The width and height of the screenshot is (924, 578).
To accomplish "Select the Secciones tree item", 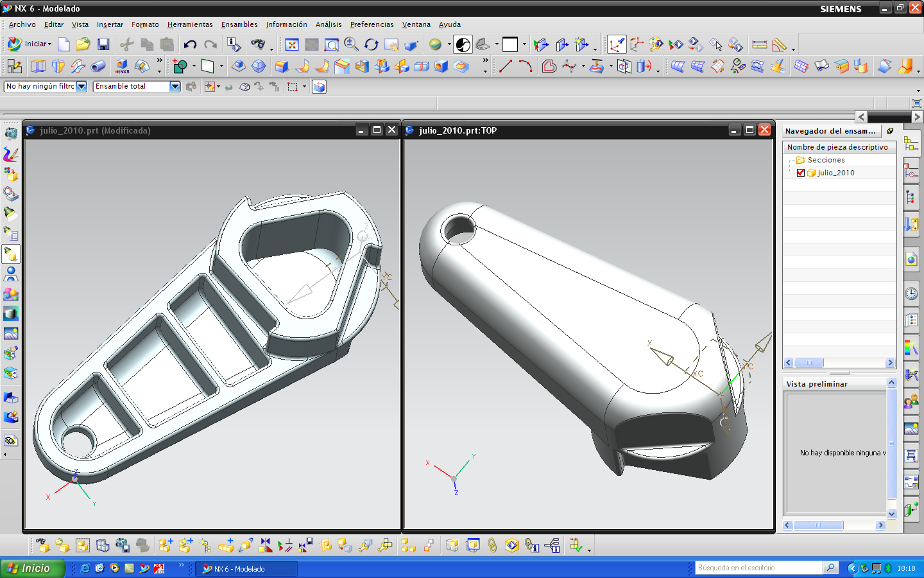I will pyautogui.click(x=826, y=160).
